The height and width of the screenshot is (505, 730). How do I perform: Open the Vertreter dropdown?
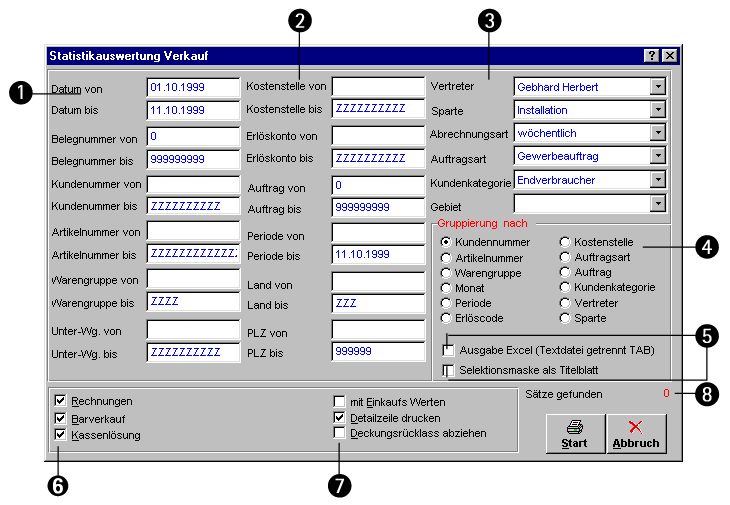657,87
